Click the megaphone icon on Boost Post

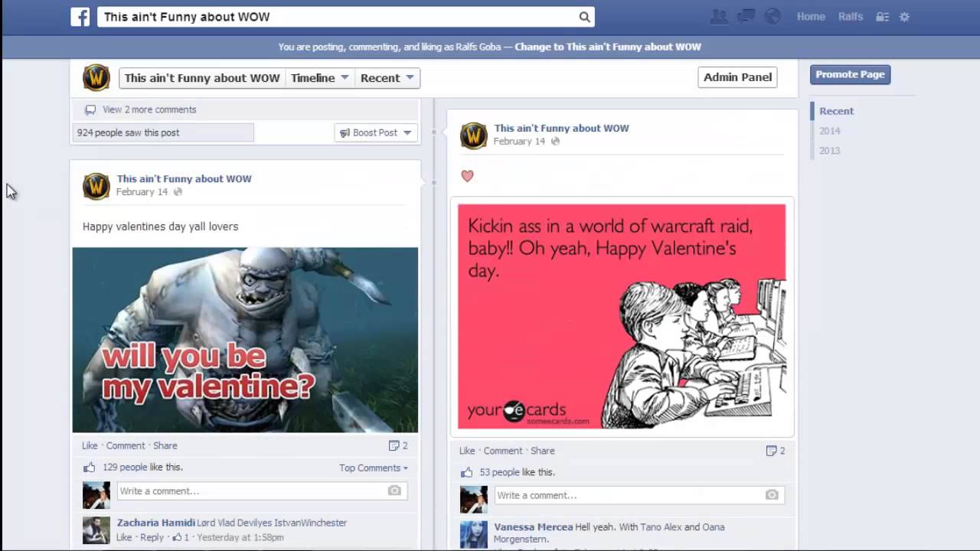pos(345,132)
